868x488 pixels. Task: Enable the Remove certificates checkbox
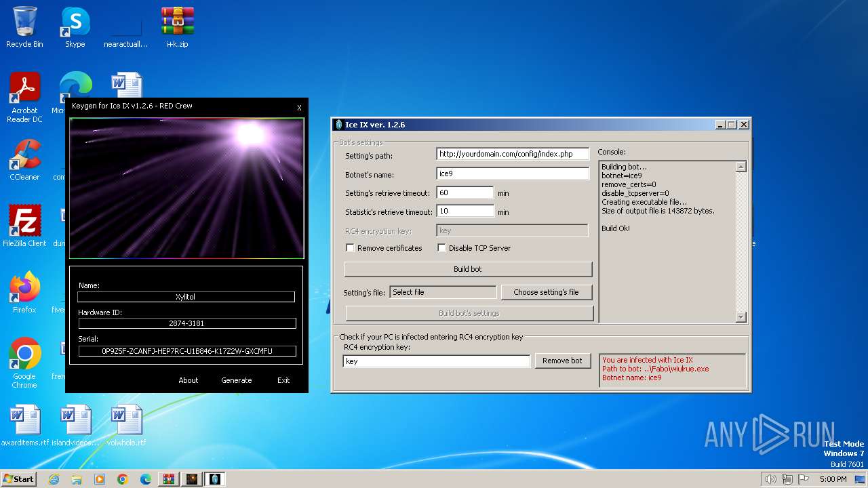[350, 248]
